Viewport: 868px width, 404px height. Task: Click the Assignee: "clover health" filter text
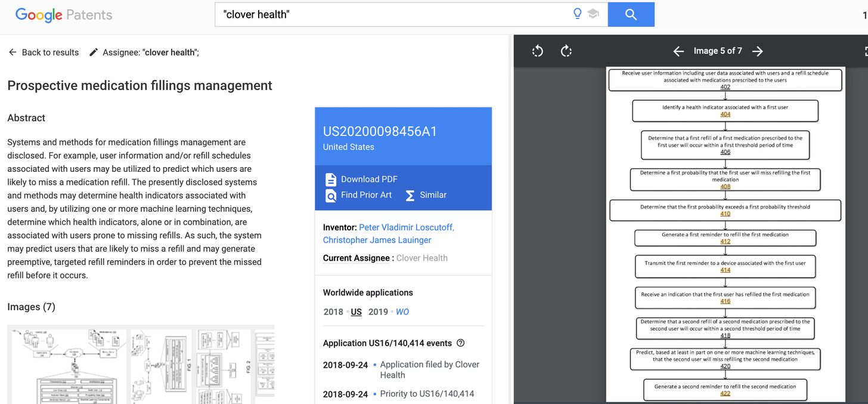pos(151,53)
